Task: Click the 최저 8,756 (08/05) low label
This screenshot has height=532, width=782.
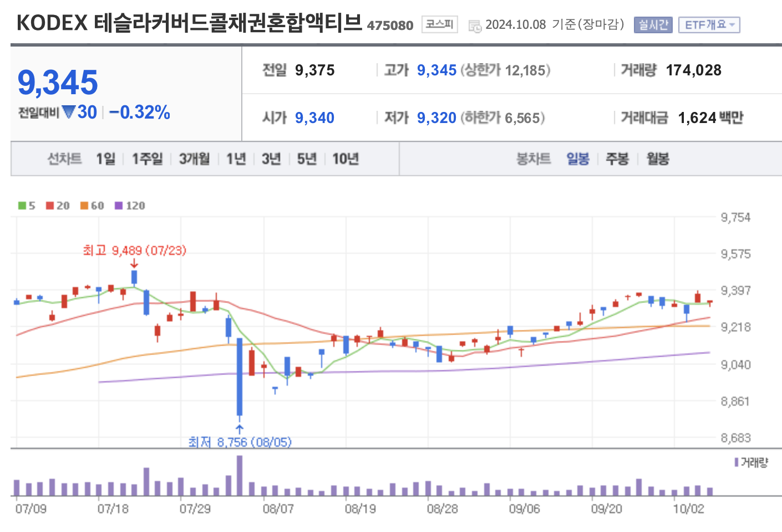Action: pos(240,442)
